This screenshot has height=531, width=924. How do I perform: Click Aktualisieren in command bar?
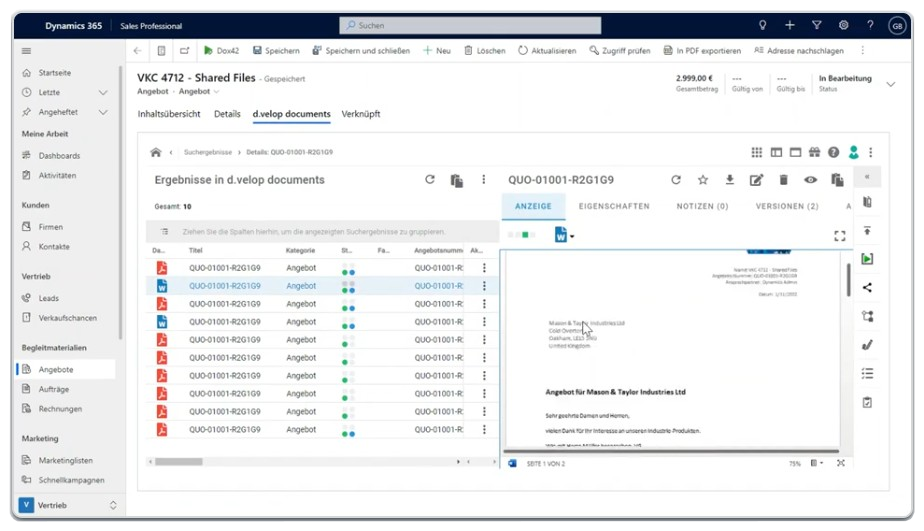pyautogui.click(x=547, y=51)
